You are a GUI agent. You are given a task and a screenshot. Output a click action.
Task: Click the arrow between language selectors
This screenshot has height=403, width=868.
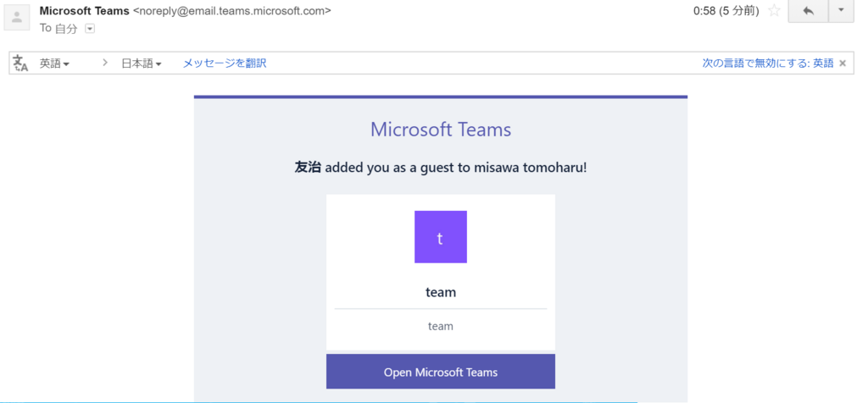pos(104,63)
